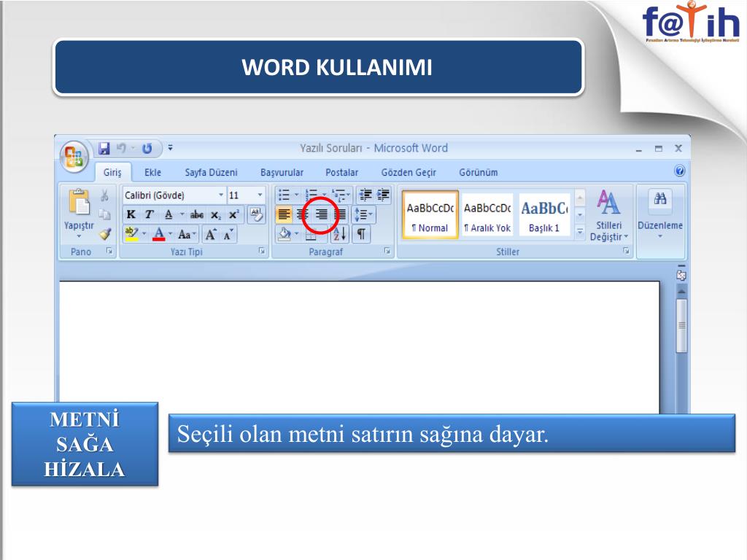Select the Format Painter brush icon
This screenshot has height=560, width=747.
[105, 234]
